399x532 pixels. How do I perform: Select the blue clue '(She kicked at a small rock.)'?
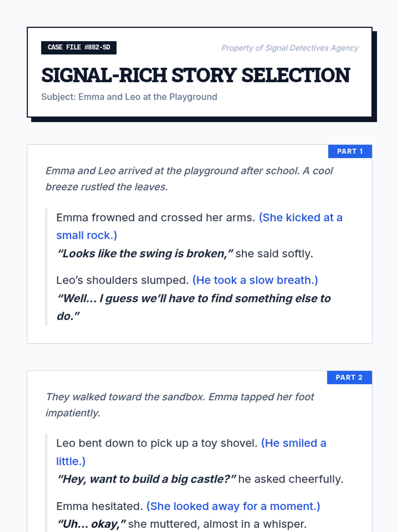(x=199, y=226)
